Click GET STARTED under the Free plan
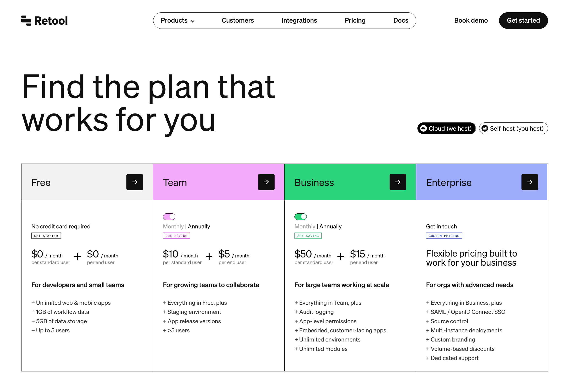The height and width of the screenshot is (392, 572). (x=46, y=235)
